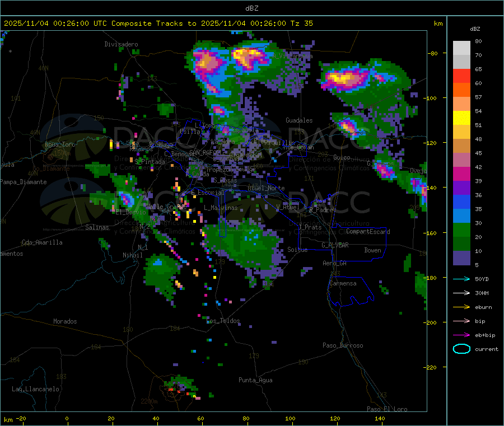504x426 pixels.
Task: Click the Nihuil place label
Action: point(132,255)
